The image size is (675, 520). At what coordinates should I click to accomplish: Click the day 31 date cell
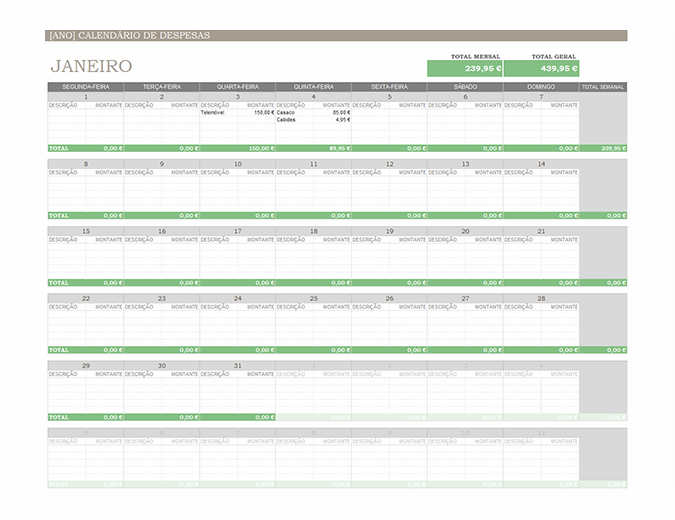tap(237, 366)
